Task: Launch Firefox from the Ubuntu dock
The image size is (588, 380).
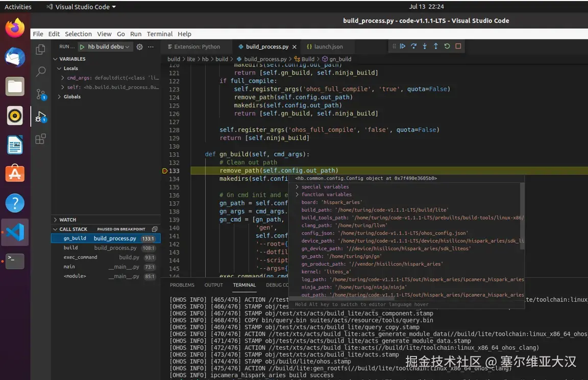Action: coord(15,28)
